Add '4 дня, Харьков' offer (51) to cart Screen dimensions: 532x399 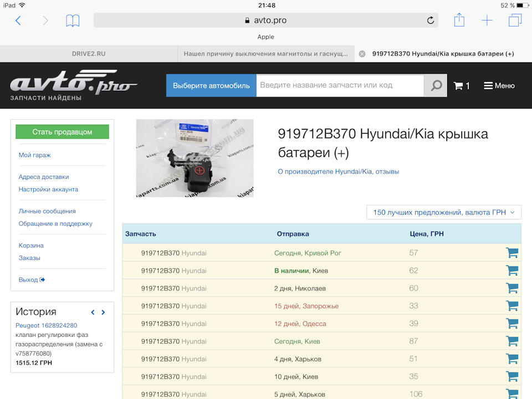click(512, 359)
